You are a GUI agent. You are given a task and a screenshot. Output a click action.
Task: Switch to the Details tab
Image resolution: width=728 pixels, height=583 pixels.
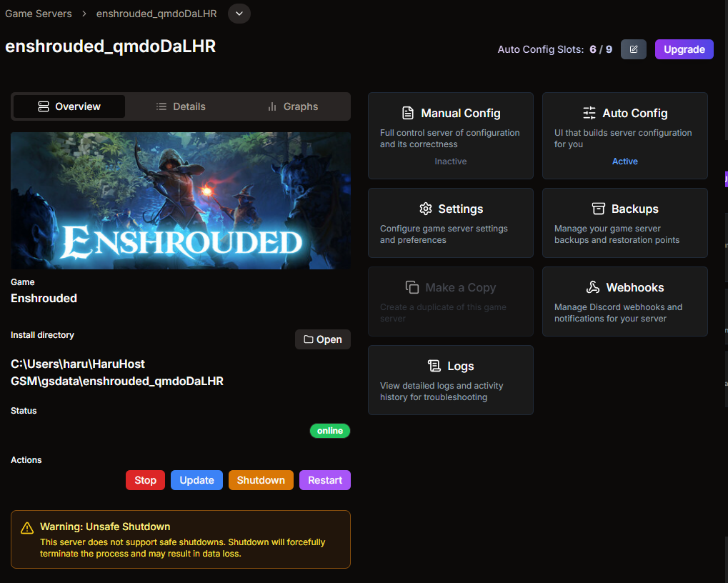click(181, 106)
